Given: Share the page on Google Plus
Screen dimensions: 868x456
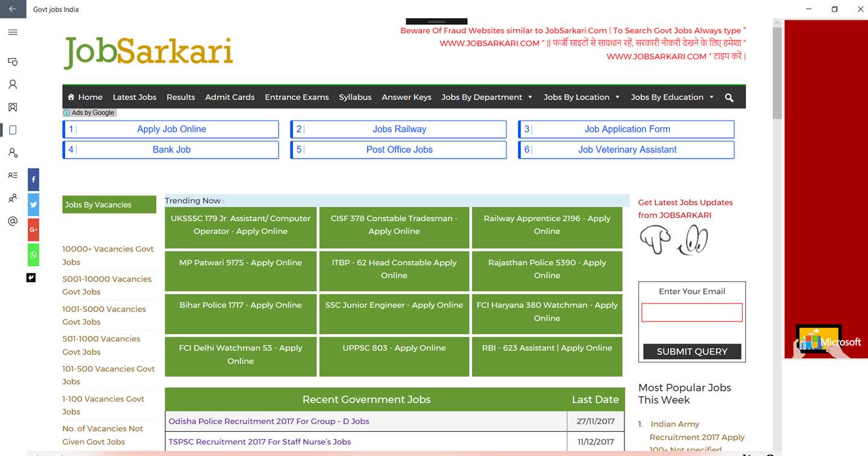Looking at the screenshot, I should (x=33, y=230).
